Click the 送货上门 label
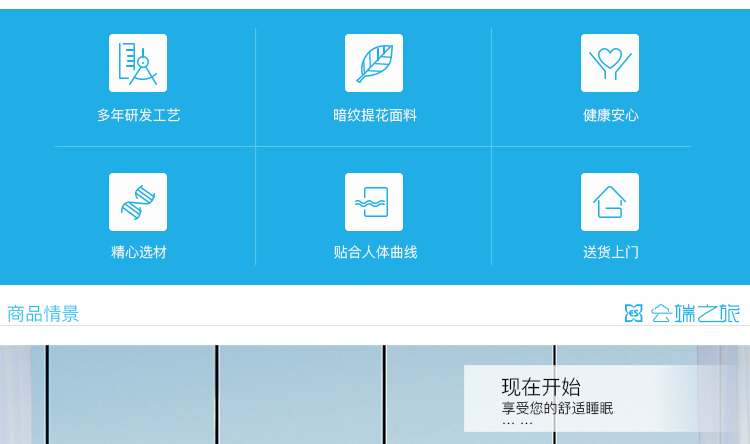Viewport: 750px width, 444px height. pos(610,252)
